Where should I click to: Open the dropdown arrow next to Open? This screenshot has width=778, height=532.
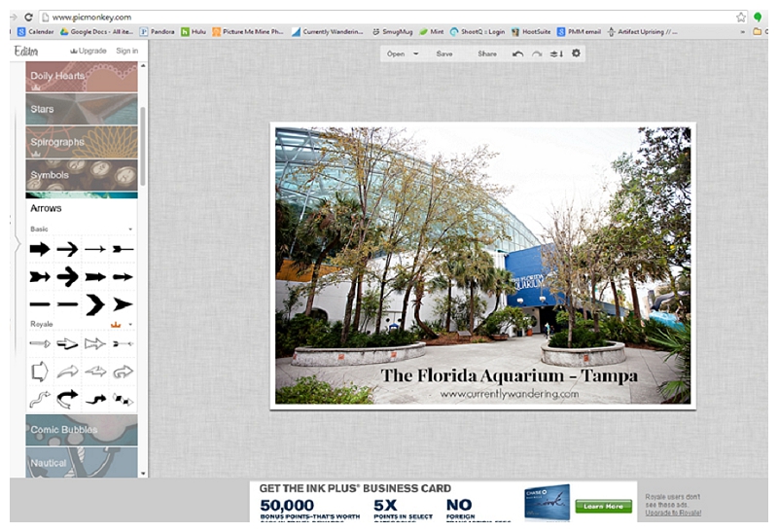pyautogui.click(x=416, y=53)
